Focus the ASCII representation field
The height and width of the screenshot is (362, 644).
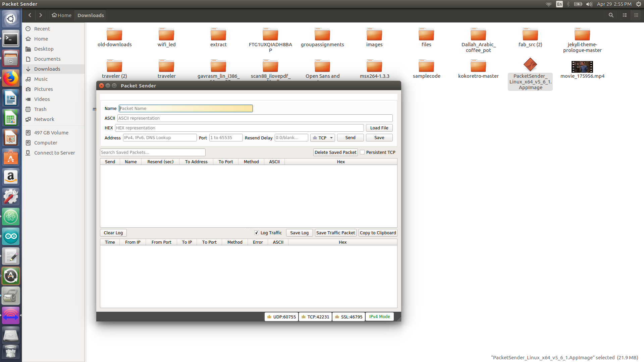coord(255,118)
